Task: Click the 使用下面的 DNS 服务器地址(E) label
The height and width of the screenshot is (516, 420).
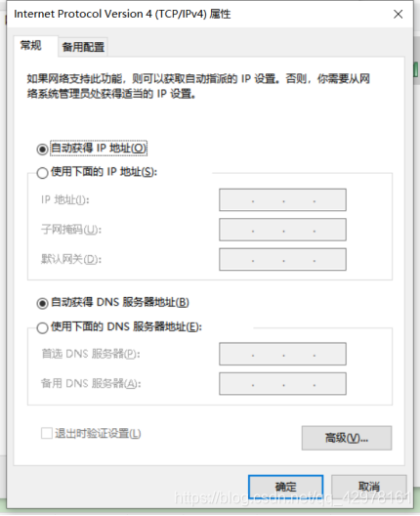Action: 126,326
